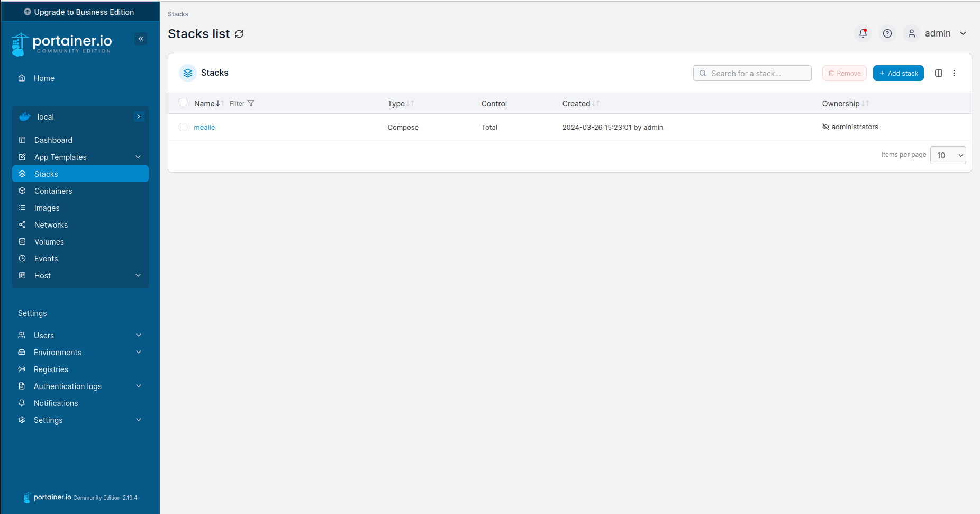Open Registries from Settings menu

point(51,369)
